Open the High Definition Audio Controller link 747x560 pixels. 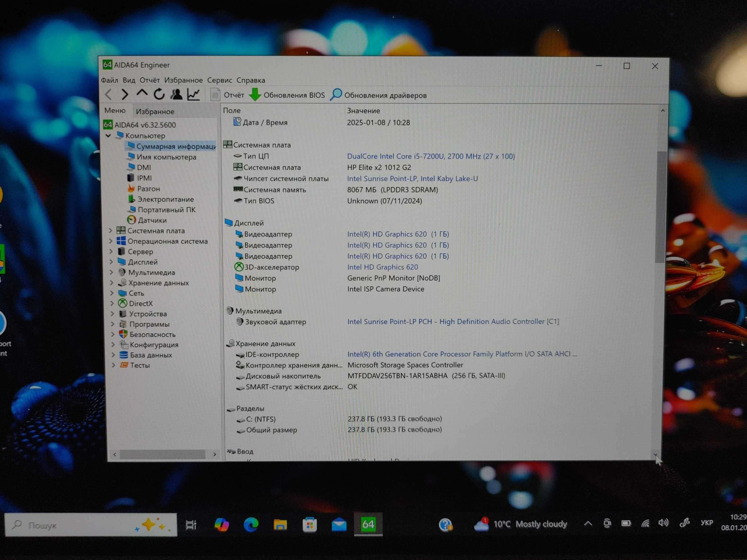coord(453,321)
